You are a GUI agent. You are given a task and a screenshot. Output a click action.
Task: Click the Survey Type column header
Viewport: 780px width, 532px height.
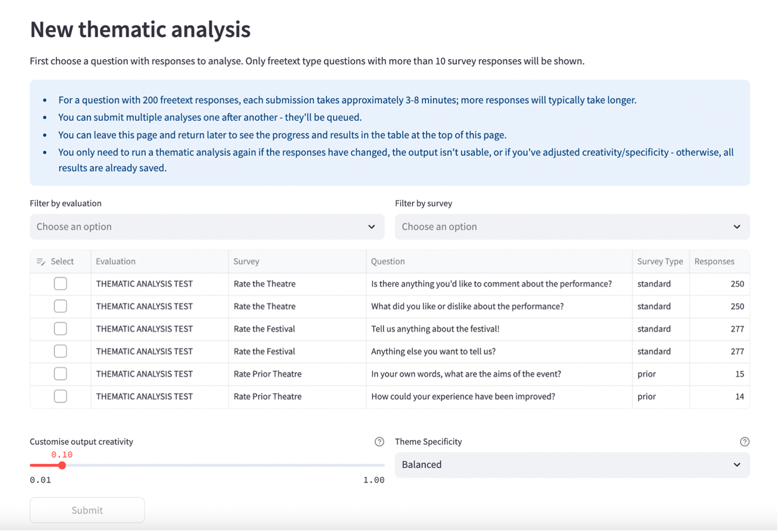coord(659,261)
